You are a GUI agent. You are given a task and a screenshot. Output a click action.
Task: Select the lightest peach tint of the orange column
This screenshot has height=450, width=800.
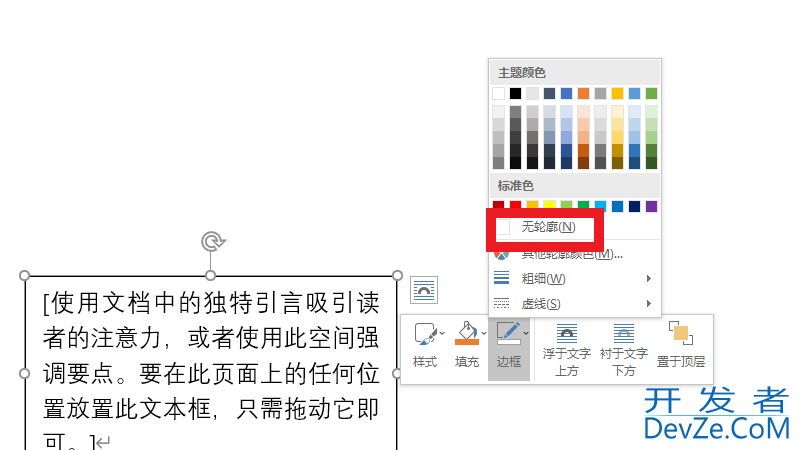click(583, 112)
